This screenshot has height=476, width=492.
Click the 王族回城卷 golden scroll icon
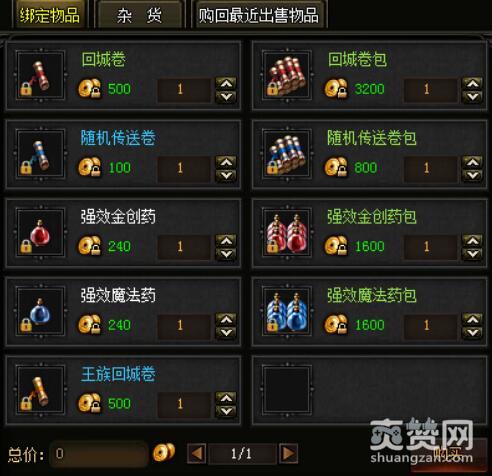pos(41,390)
